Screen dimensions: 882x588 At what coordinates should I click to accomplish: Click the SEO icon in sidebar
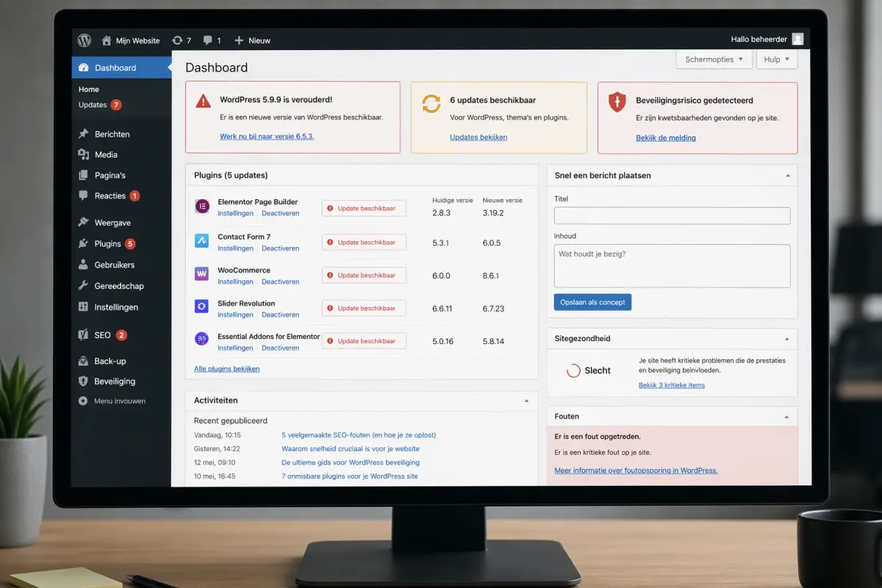(83, 334)
